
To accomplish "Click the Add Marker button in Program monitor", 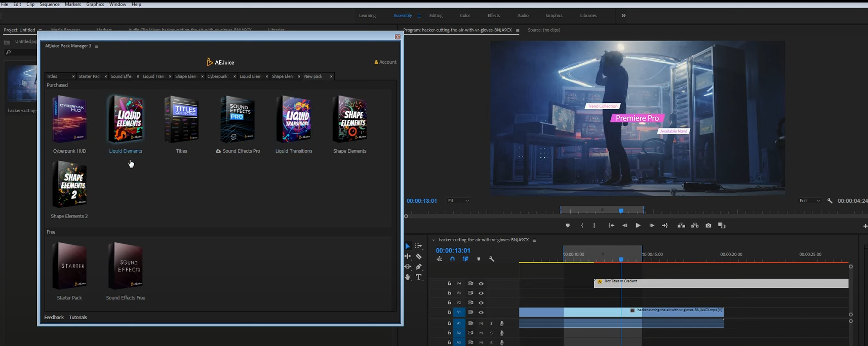I will (x=568, y=226).
